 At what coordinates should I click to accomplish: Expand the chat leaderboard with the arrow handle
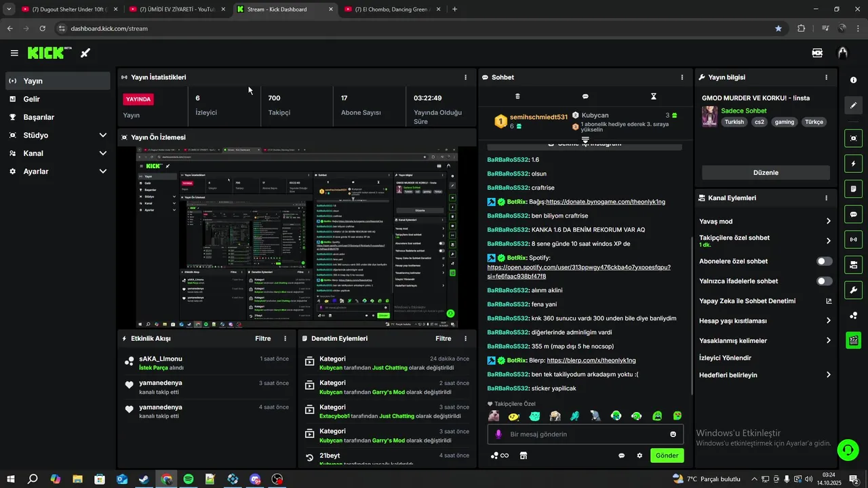[585, 139]
